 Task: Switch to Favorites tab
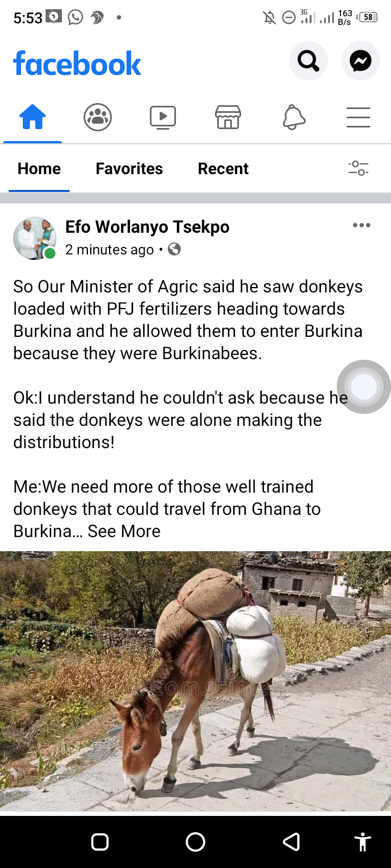point(129,169)
